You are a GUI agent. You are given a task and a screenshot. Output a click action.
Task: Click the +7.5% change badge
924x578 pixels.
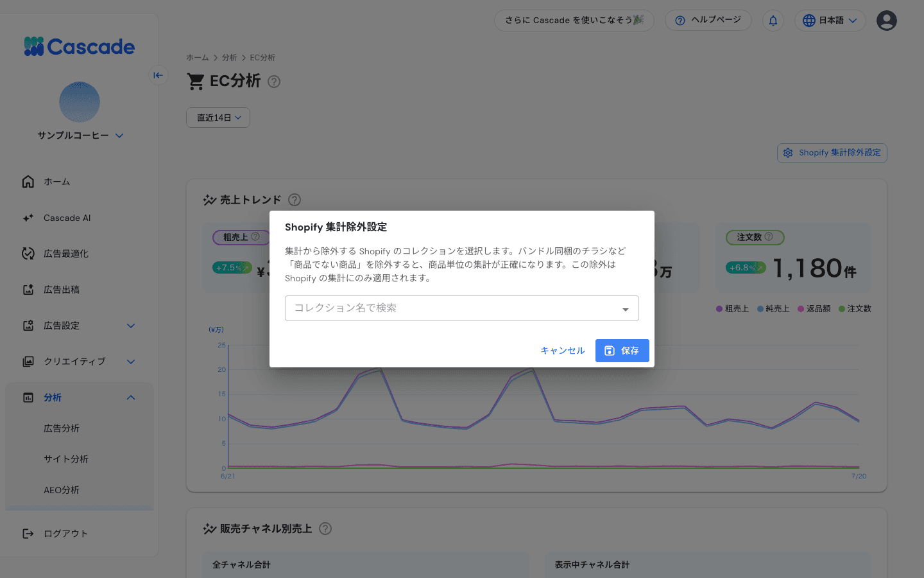point(232,268)
